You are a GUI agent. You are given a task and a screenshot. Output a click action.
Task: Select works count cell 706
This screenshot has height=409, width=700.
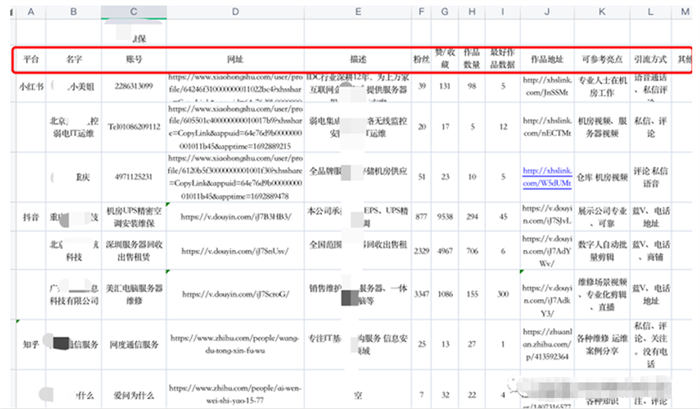(x=472, y=250)
